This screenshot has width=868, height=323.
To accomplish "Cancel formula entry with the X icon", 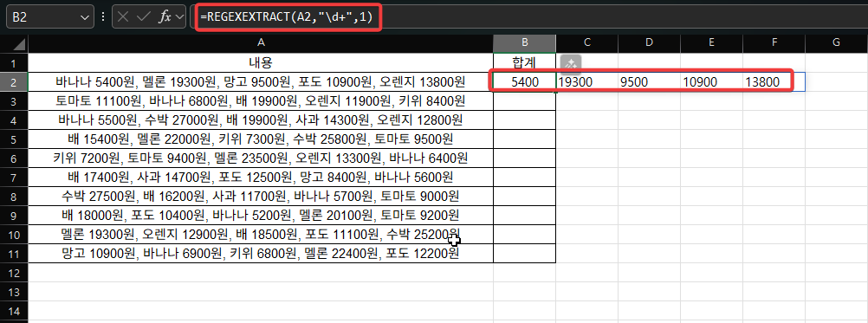I will (123, 17).
